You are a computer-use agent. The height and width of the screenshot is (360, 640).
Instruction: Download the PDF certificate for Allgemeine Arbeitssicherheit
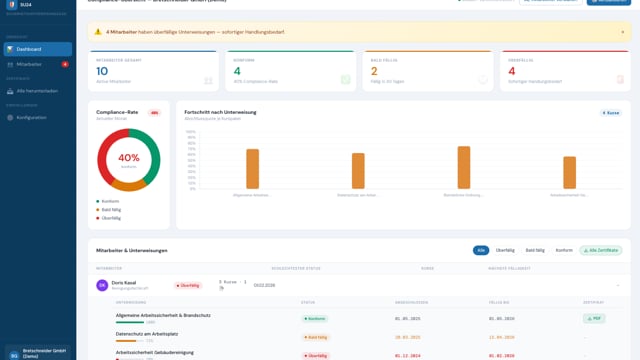pos(594,318)
